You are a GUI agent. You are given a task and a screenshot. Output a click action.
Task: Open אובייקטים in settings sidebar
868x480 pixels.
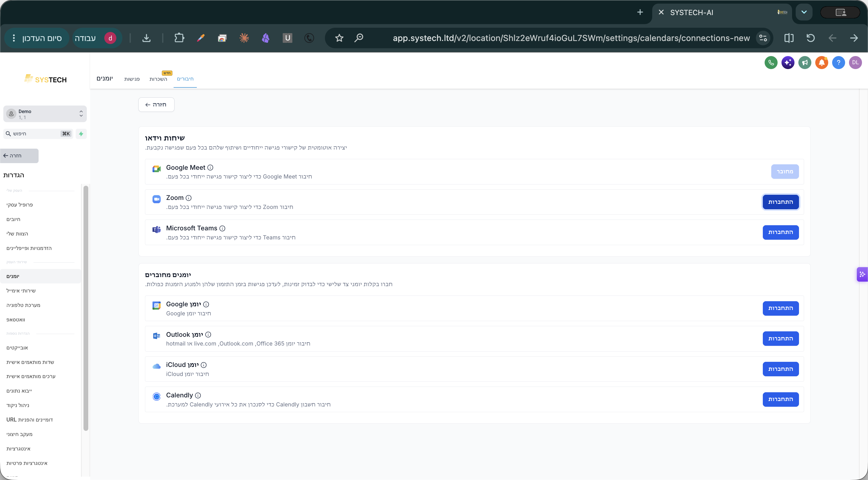(17, 348)
